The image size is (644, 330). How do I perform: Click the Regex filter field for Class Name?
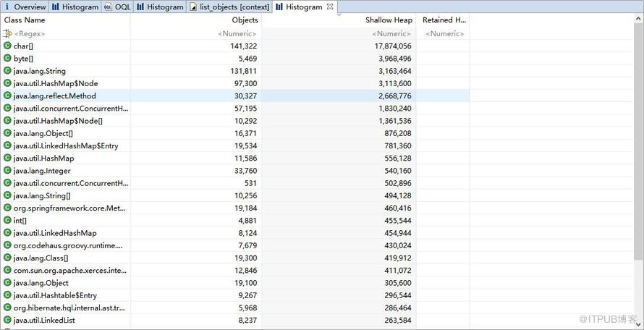pos(66,34)
